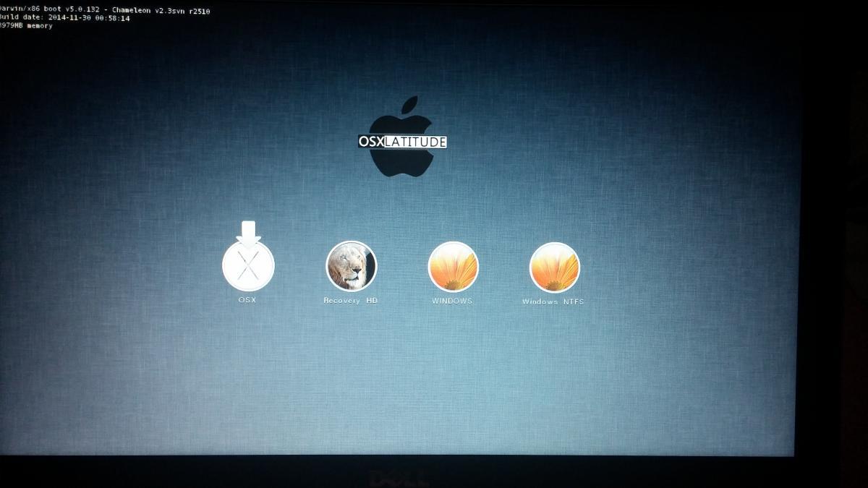Click the X symbol inside the OSX disk

(248, 269)
